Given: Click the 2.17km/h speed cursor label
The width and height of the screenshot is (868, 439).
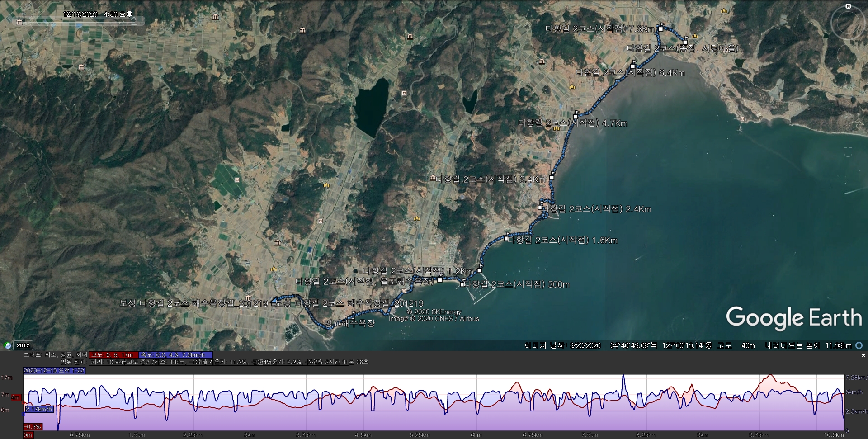Looking at the screenshot, I should point(39,409).
